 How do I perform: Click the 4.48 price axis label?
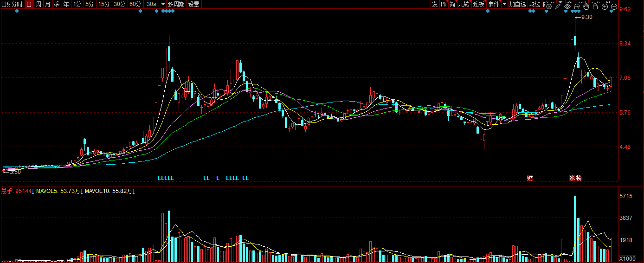coord(625,147)
